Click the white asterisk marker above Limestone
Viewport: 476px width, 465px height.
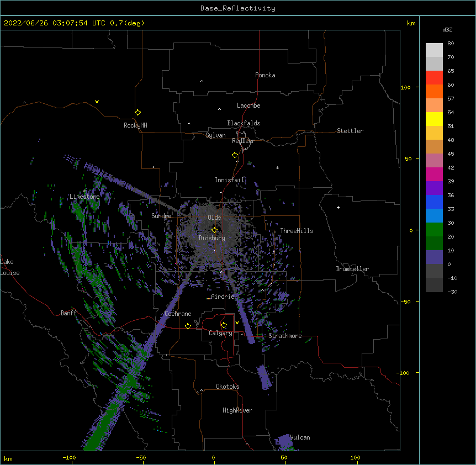coord(85,191)
